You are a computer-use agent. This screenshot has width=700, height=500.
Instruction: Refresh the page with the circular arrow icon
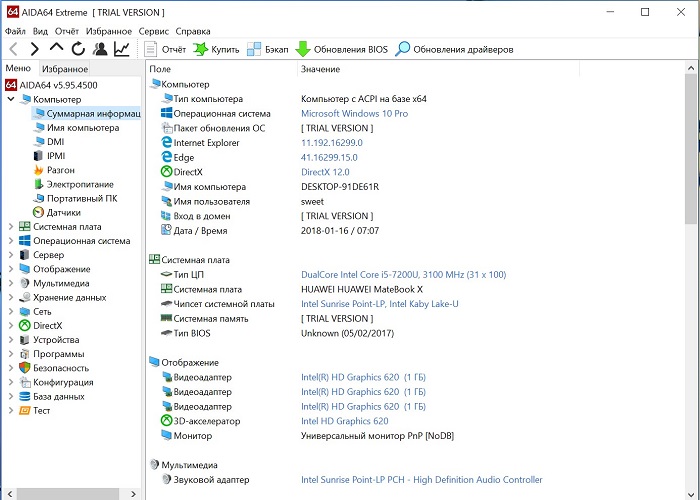click(x=78, y=49)
